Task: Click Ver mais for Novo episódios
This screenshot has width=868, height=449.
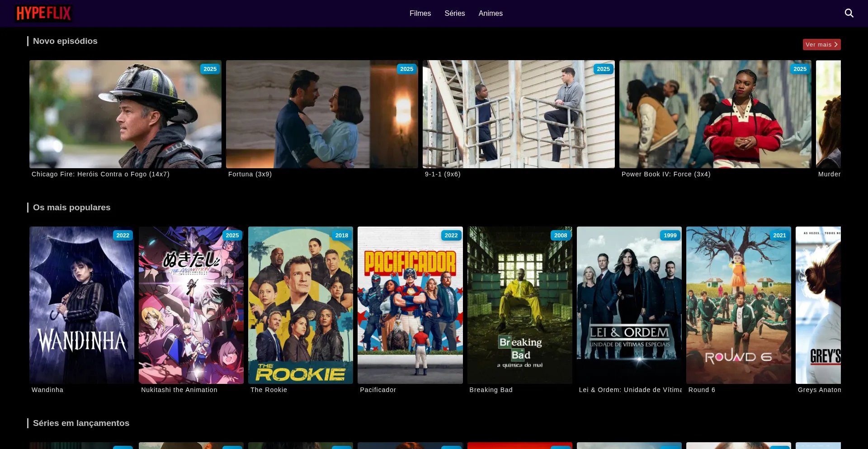Action: [821, 44]
